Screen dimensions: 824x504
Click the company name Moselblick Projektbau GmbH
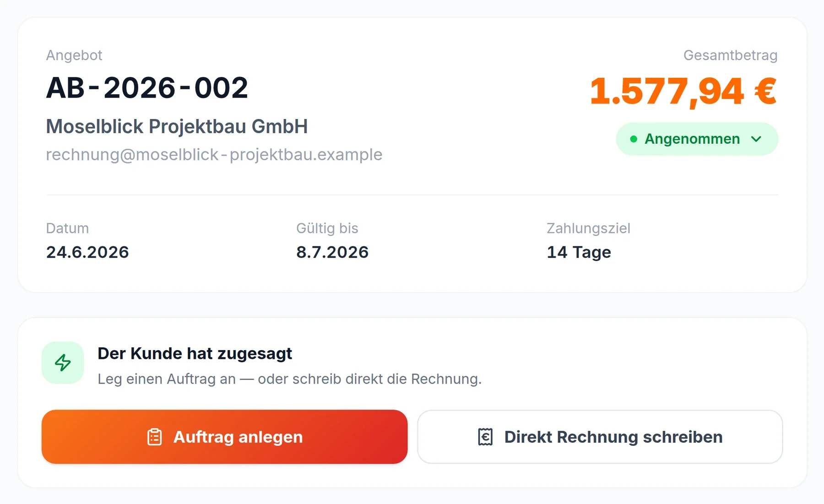(x=177, y=126)
